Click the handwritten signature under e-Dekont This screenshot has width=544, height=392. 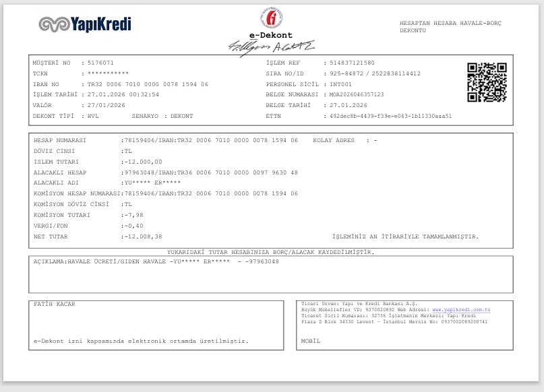pyautogui.click(x=271, y=48)
